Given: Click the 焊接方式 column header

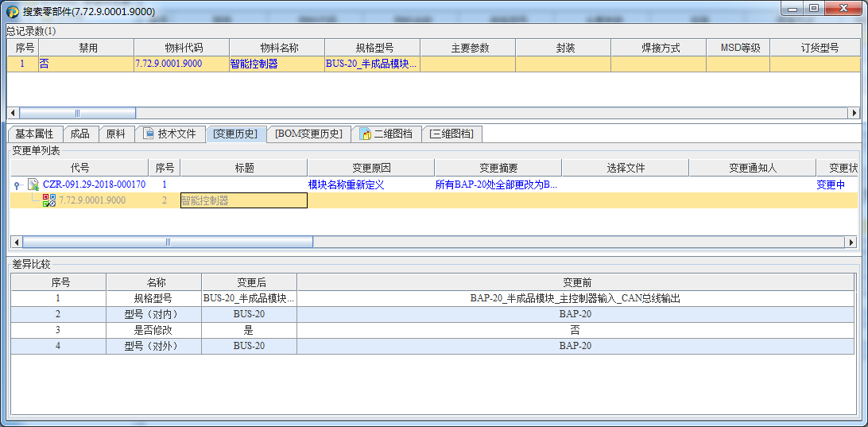Looking at the screenshot, I should pyautogui.click(x=658, y=48).
